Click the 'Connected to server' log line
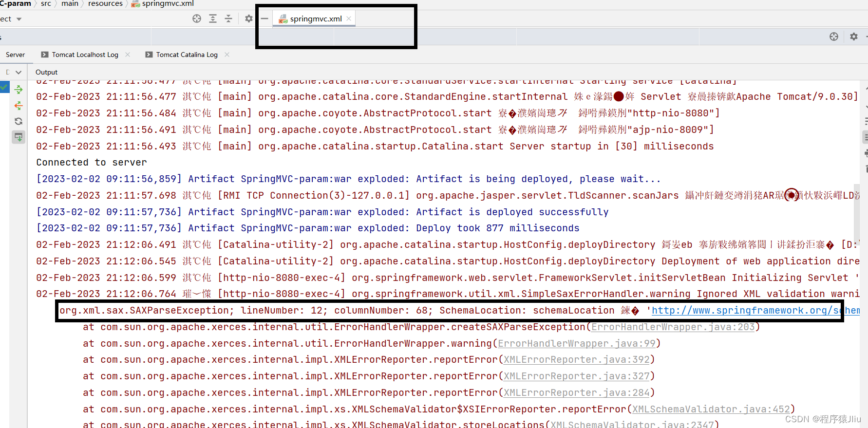The width and height of the screenshot is (868, 428). click(x=92, y=162)
